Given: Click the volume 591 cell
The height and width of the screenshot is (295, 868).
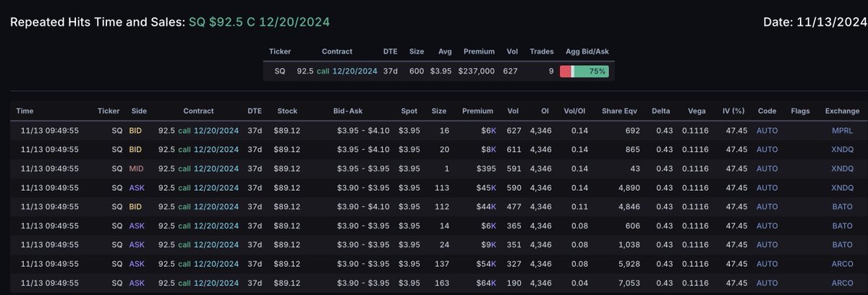Looking at the screenshot, I should 515,168.
